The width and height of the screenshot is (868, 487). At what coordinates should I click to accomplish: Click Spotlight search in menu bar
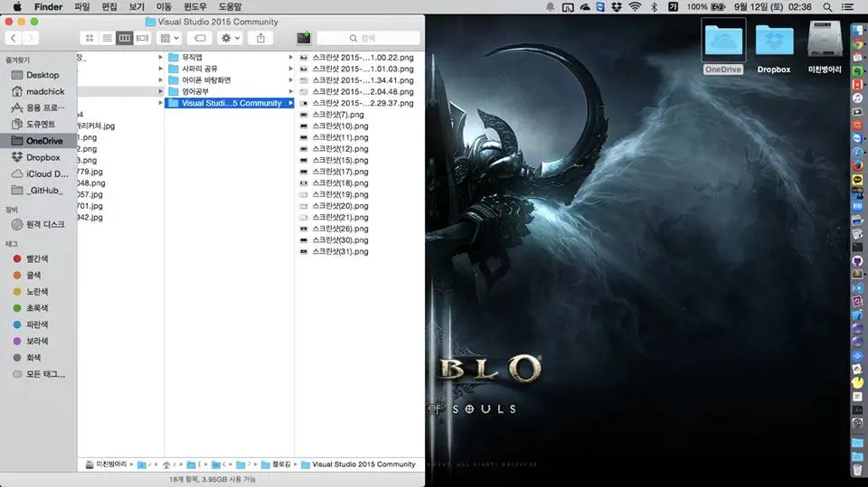(x=827, y=6)
